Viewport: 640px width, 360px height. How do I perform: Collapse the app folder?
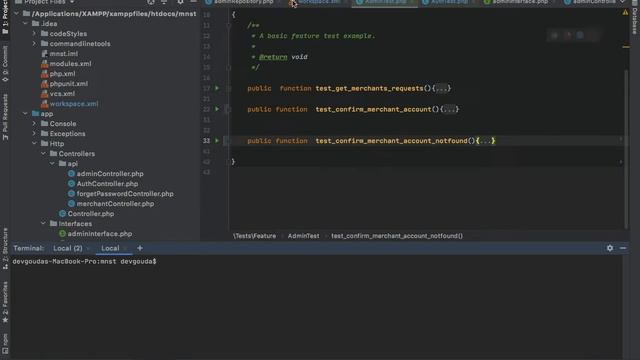click(x=25, y=113)
